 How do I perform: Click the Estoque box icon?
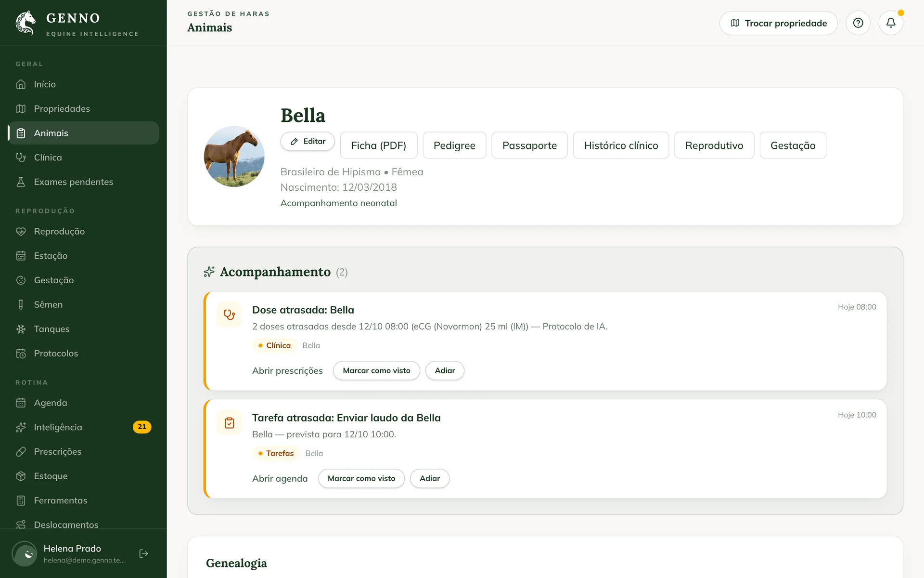[x=21, y=476]
